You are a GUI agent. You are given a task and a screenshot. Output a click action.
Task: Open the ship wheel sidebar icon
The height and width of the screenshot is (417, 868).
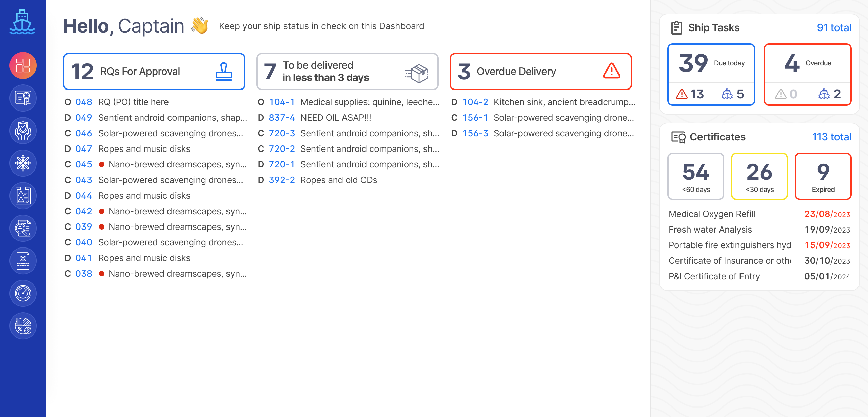pyautogui.click(x=23, y=163)
